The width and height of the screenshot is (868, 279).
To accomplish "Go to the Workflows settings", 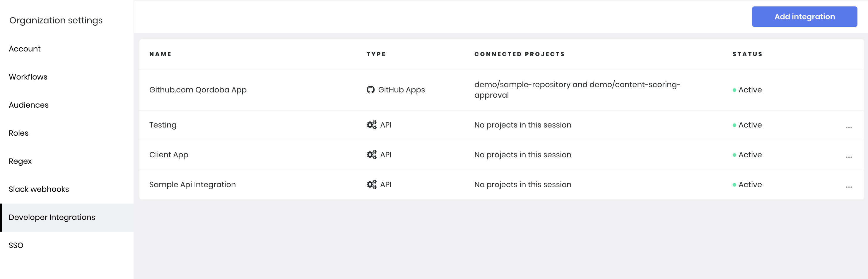I will [28, 77].
